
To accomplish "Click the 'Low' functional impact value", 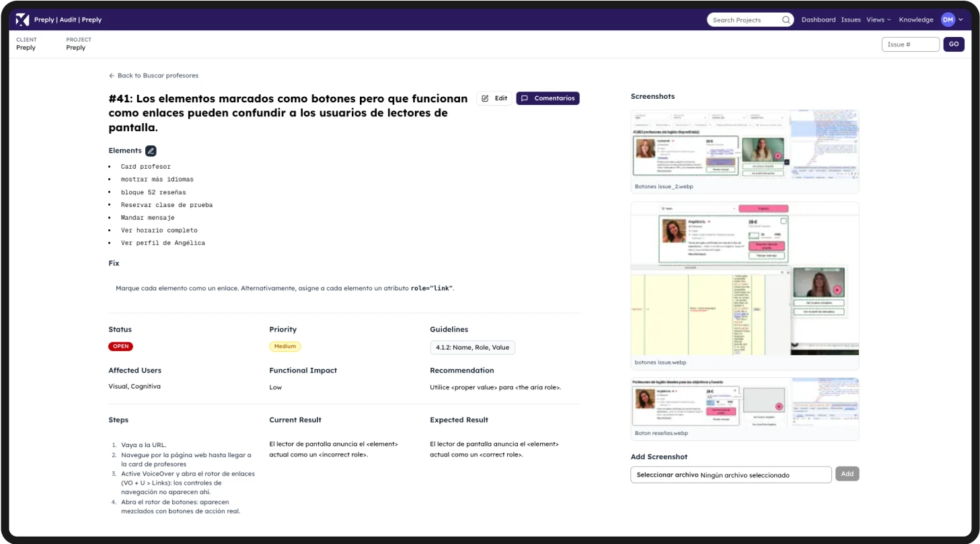I will pos(276,387).
